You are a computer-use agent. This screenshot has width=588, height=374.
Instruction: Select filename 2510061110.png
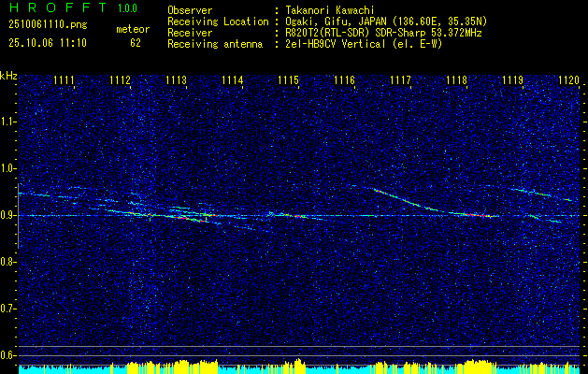point(48,25)
